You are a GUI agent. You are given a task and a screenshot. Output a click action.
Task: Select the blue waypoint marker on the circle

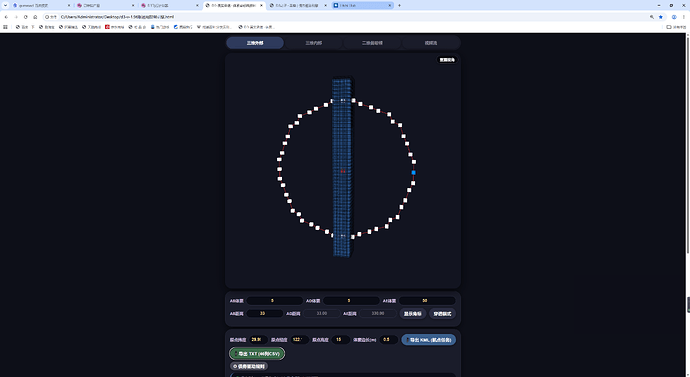413,172
